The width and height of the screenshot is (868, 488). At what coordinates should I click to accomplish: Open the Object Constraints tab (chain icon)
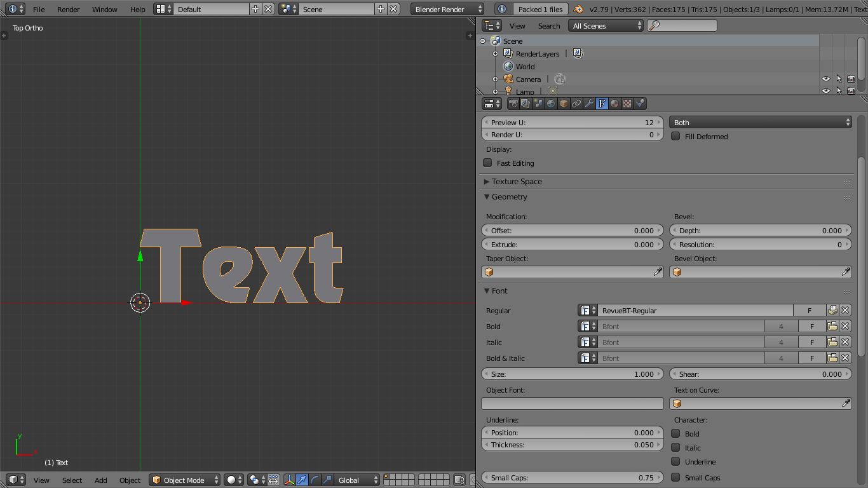(577, 104)
